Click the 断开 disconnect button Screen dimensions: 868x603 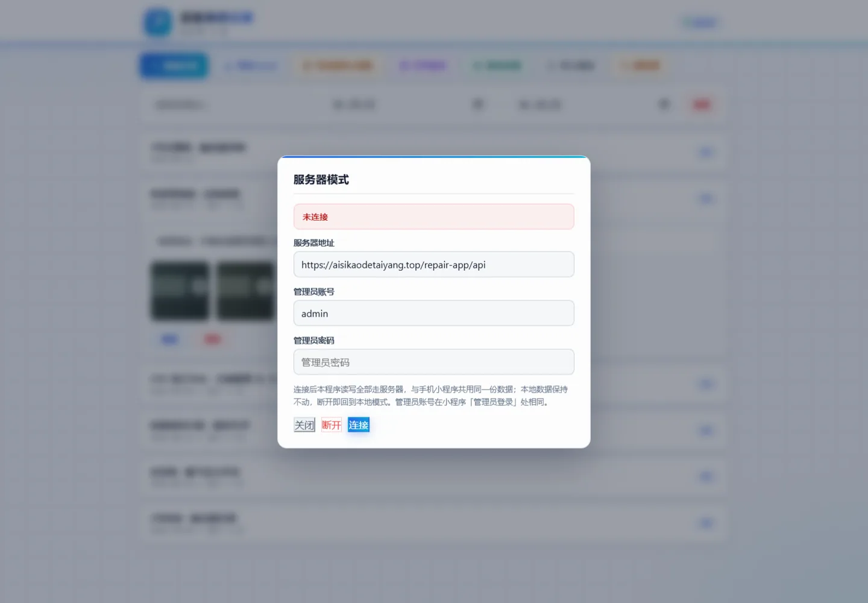(332, 425)
